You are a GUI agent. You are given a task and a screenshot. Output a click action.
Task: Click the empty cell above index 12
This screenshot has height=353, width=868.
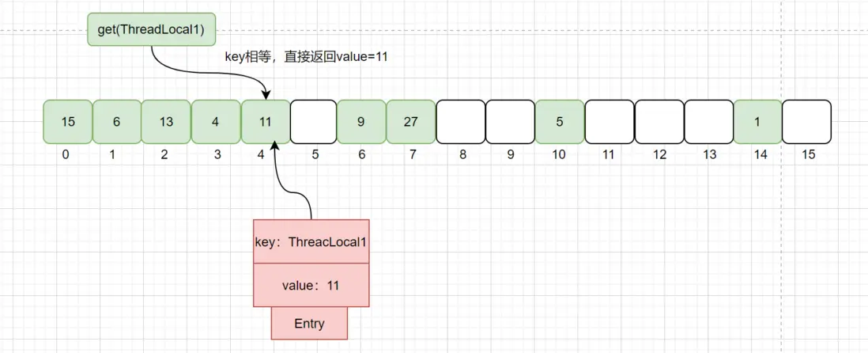[x=659, y=122]
